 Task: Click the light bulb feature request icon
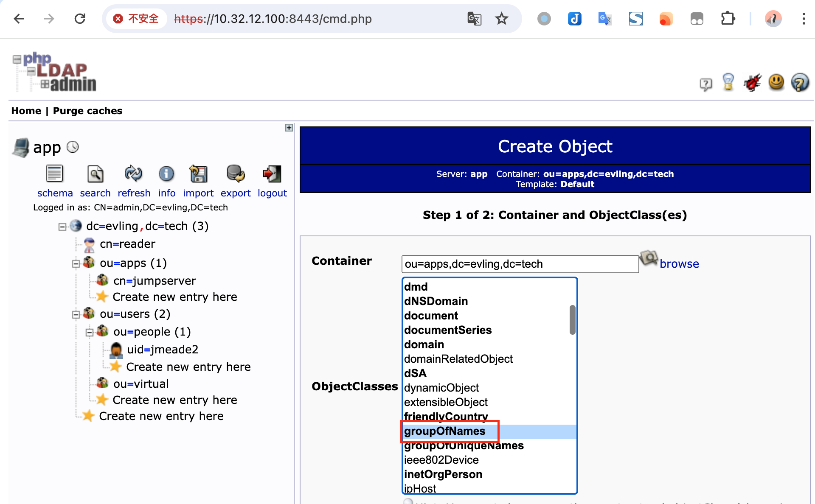tap(728, 82)
